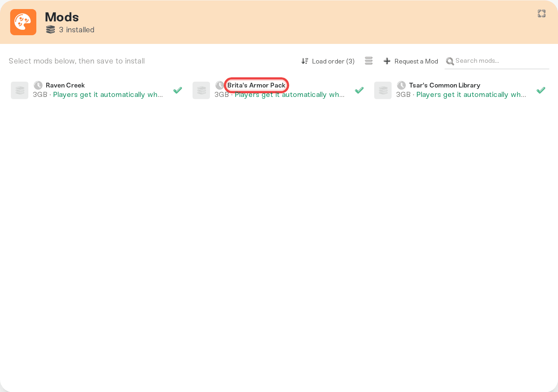Click the sort icon next to Load order
The height and width of the screenshot is (392, 558).
(x=305, y=61)
